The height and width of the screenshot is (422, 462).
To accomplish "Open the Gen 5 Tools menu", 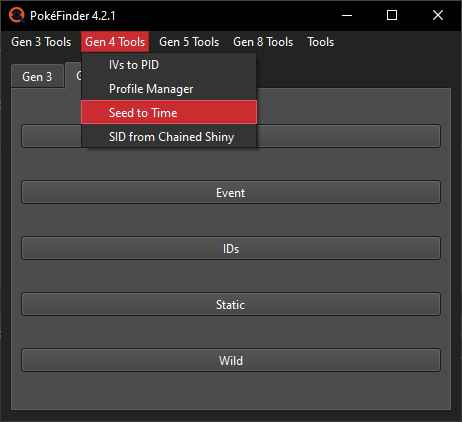I will (189, 42).
